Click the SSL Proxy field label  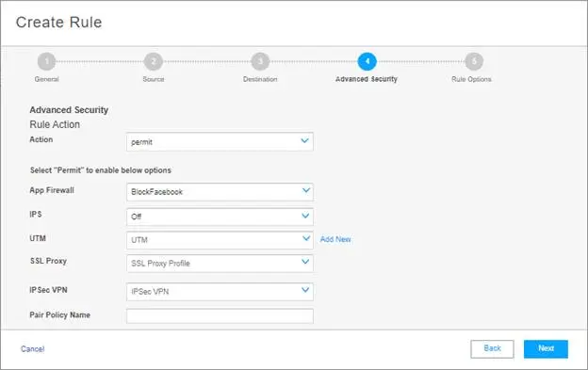(48, 261)
